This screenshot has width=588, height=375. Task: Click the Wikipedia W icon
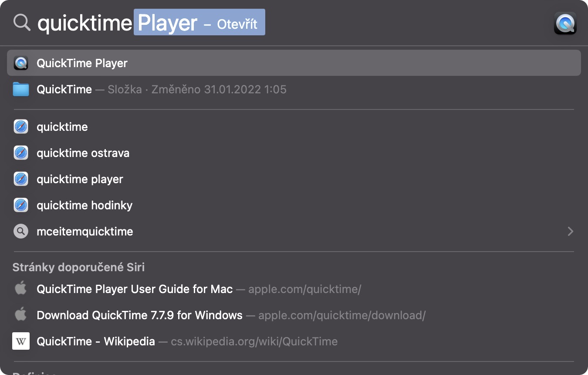21,341
